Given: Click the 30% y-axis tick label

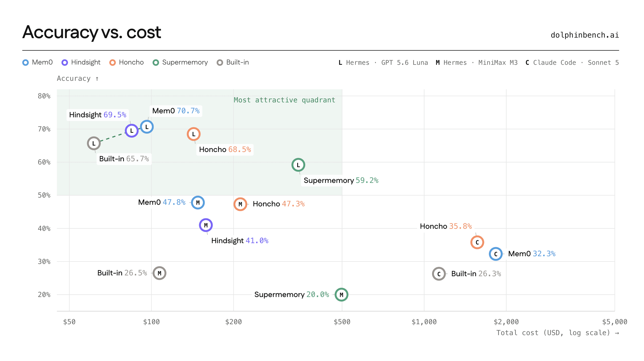Looking at the screenshot, I should point(44,262).
